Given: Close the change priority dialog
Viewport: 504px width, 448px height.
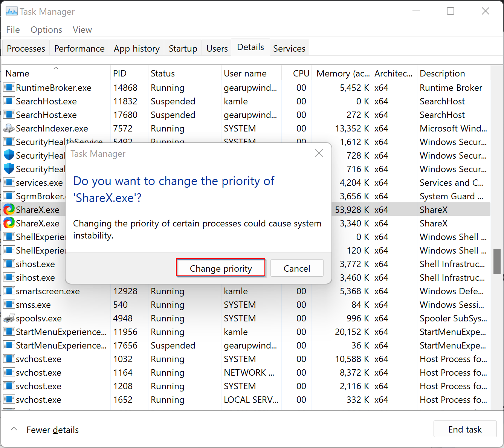Looking at the screenshot, I should coord(319,153).
